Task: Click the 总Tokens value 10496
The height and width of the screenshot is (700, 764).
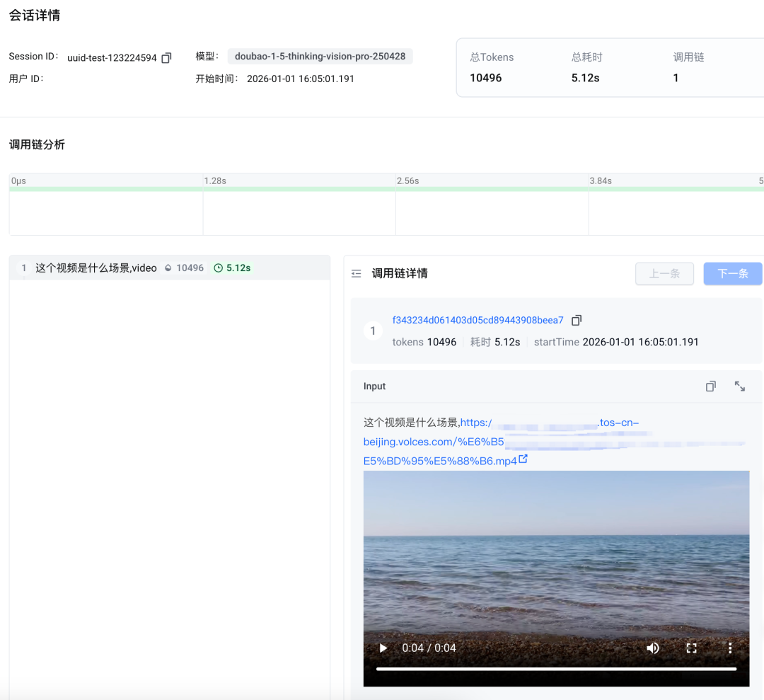Action: (485, 78)
